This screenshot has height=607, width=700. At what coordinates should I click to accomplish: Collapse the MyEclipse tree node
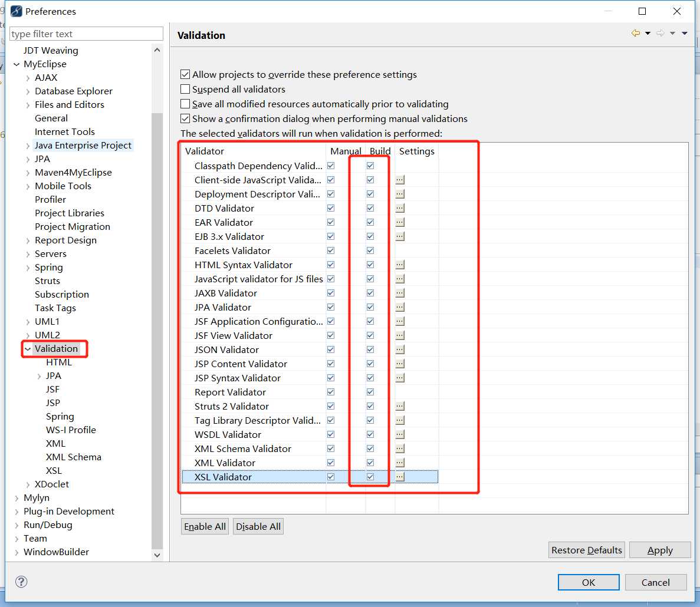(x=17, y=64)
